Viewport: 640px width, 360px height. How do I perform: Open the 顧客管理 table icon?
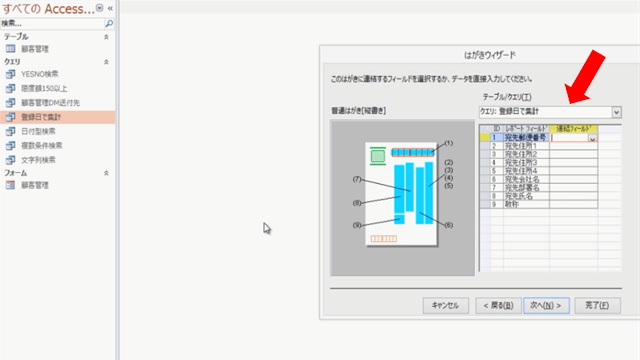coord(10,49)
